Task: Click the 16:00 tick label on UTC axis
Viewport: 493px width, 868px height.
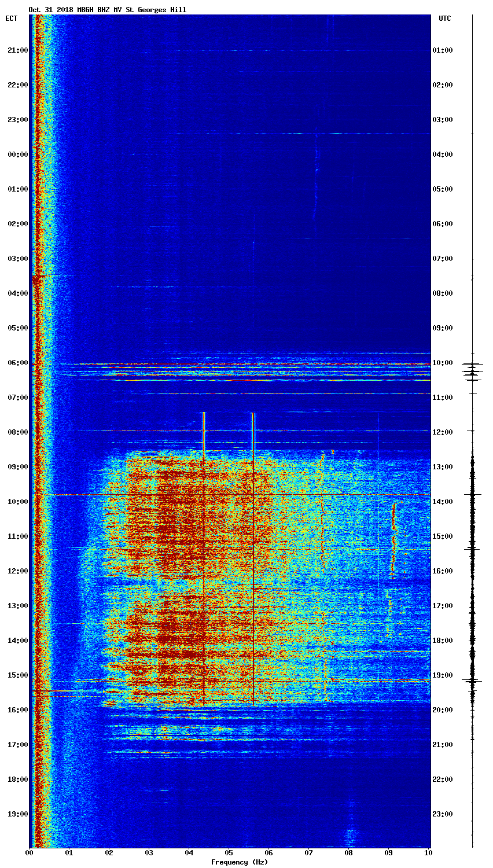Action: click(443, 571)
